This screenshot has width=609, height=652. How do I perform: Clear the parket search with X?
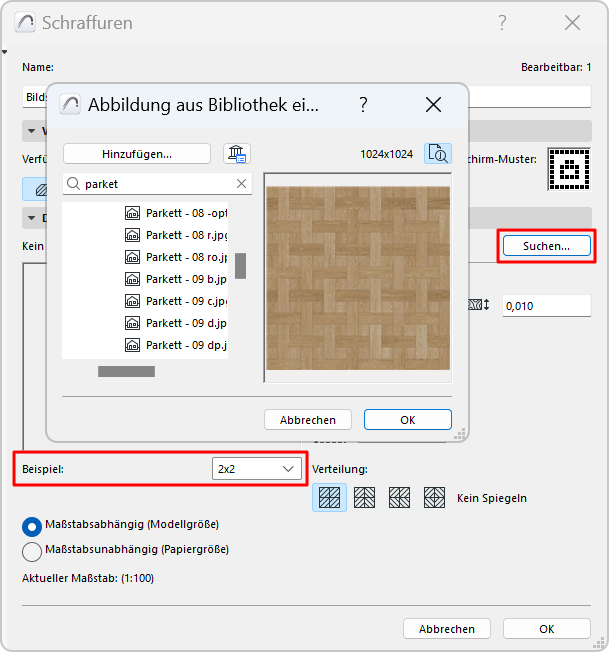(242, 183)
